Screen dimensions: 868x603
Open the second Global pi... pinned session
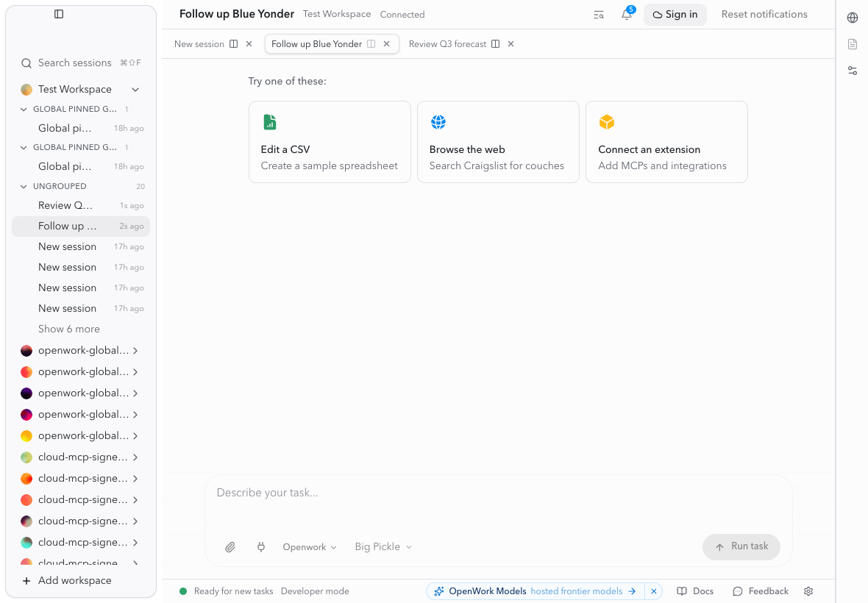(x=81, y=166)
